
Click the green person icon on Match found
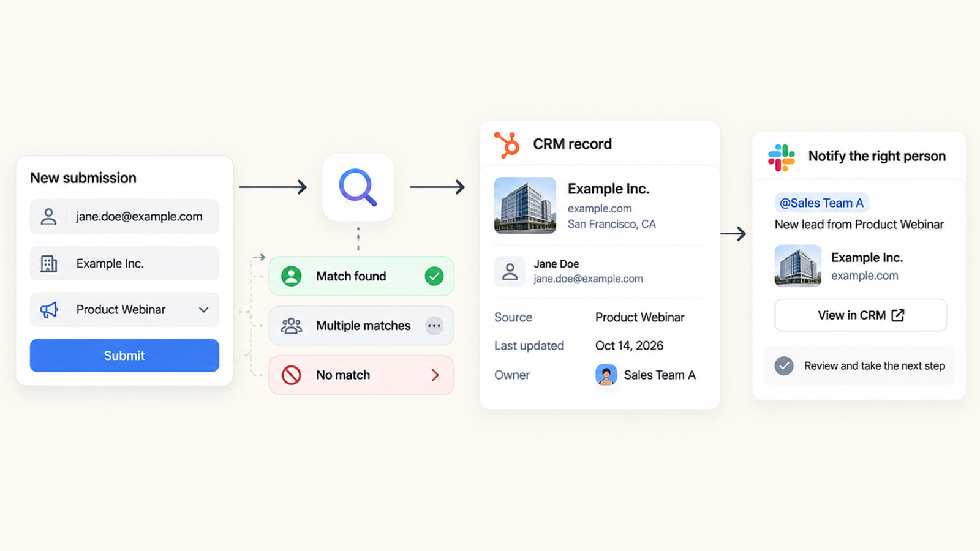point(292,276)
